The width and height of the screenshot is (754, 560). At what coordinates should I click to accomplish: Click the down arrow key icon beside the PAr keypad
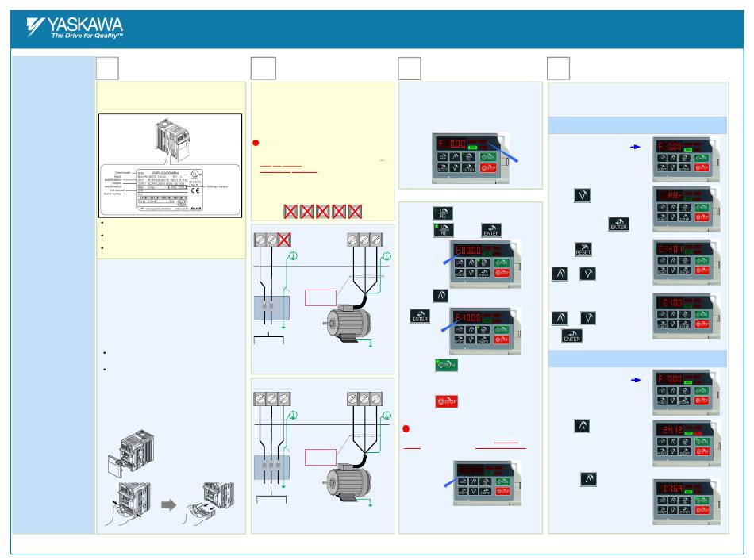coord(582,195)
